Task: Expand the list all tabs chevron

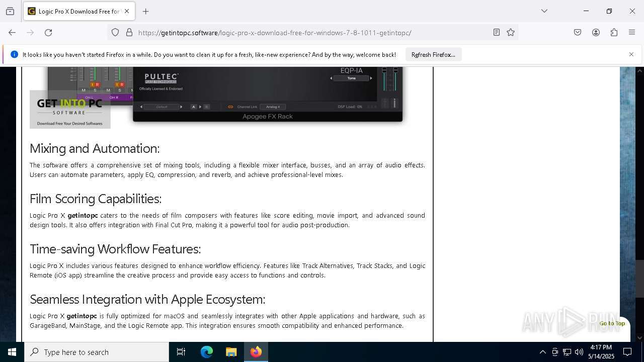Action: (x=544, y=11)
